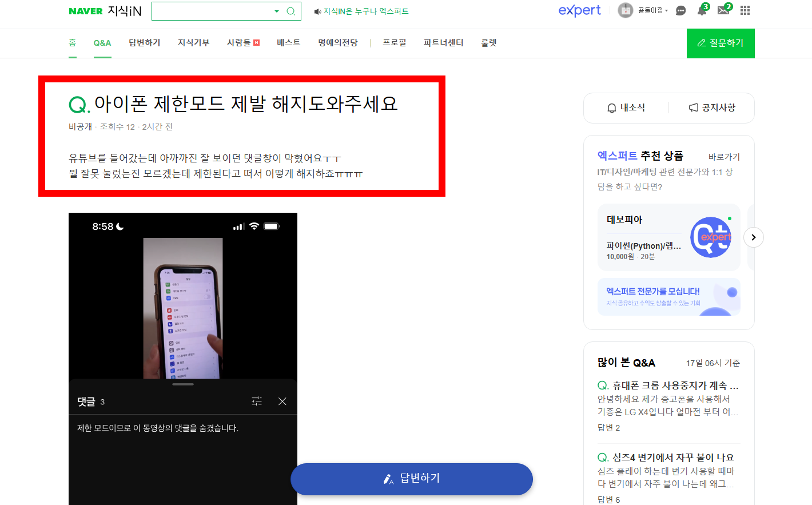Click the green 질문하기 button
The image size is (812, 505).
tap(721, 43)
